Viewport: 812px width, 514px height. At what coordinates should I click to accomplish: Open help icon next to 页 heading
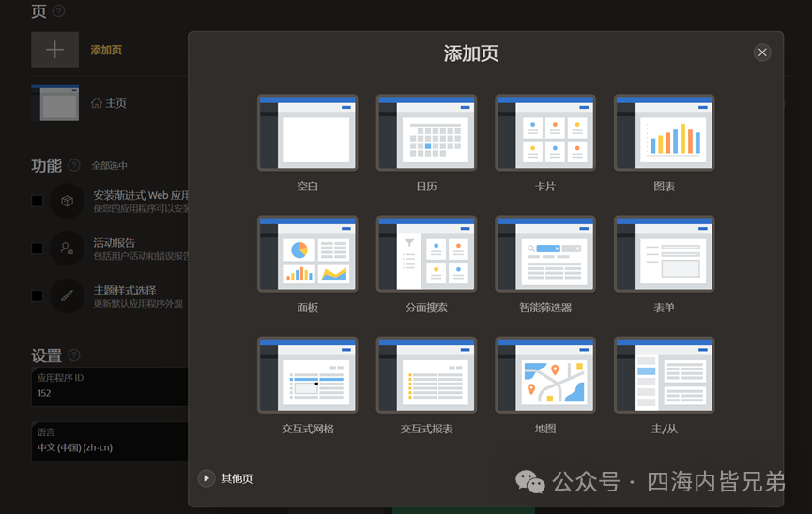[59, 11]
